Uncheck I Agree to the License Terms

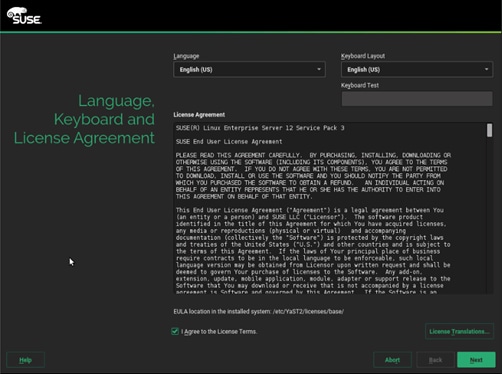(x=175, y=331)
